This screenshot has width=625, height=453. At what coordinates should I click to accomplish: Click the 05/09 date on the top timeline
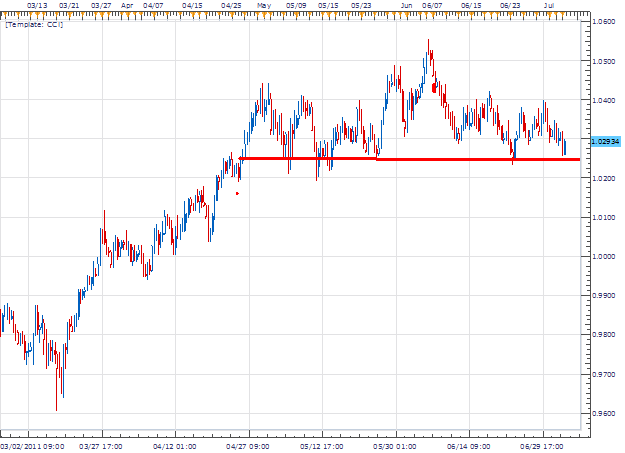296,6
